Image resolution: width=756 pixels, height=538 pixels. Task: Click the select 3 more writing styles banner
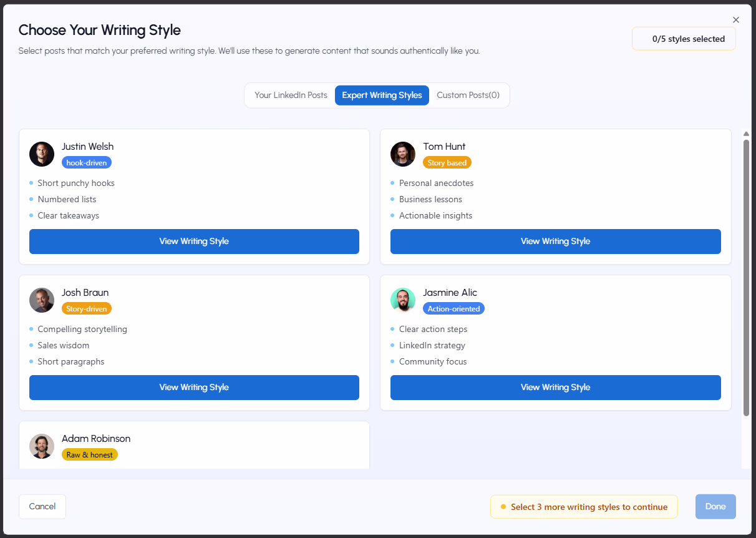click(x=583, y=506)
